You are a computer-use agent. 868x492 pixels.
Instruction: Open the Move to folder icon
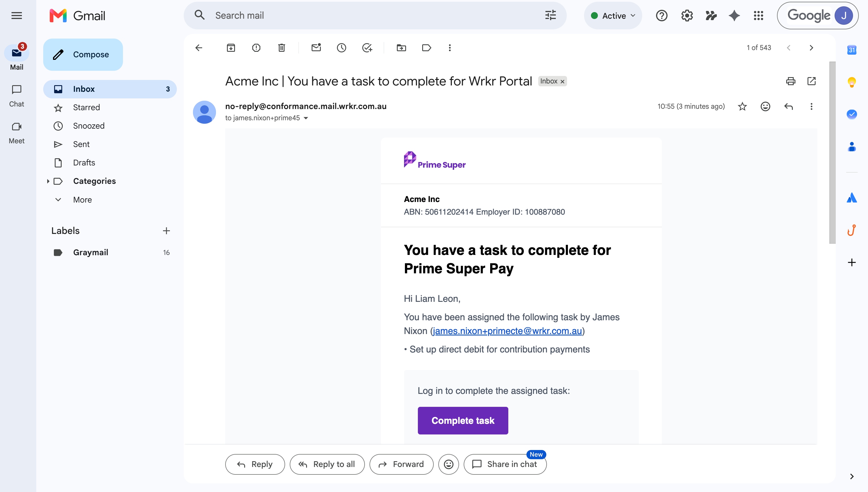[401, 48]
